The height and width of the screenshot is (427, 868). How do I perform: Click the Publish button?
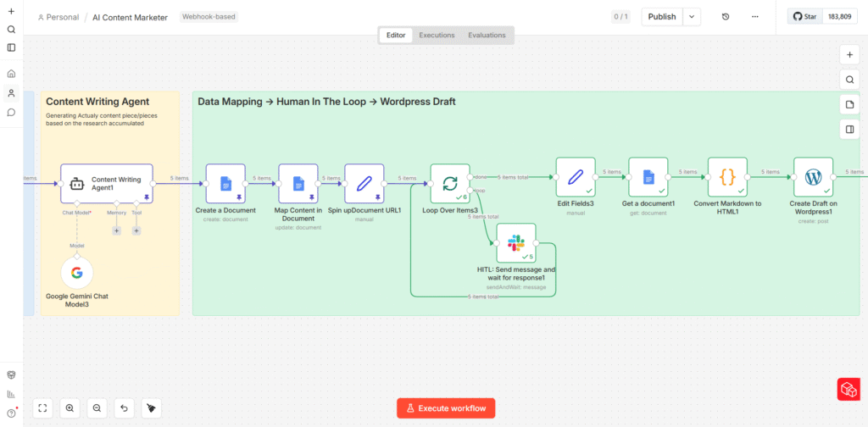click(x=662, y=17)
